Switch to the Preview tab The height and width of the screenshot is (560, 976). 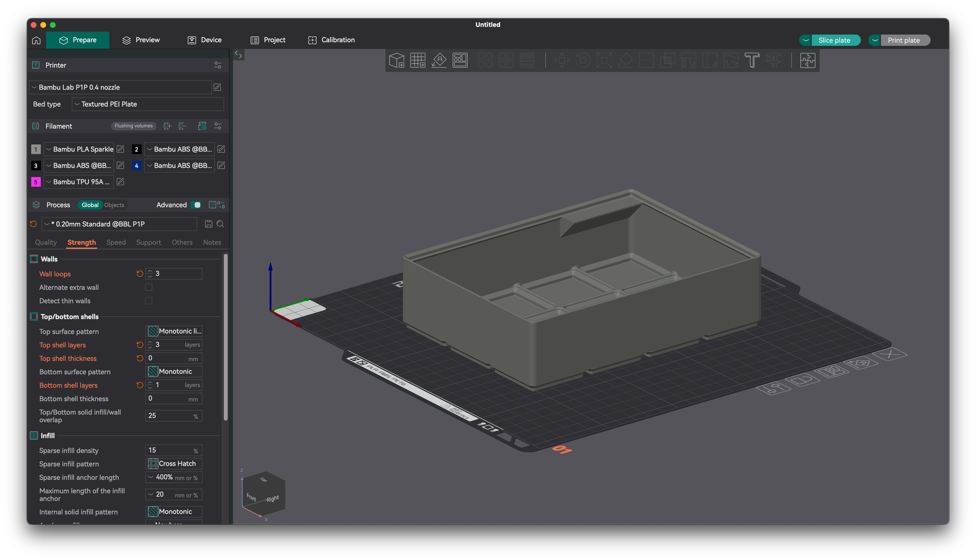(141, 40)
